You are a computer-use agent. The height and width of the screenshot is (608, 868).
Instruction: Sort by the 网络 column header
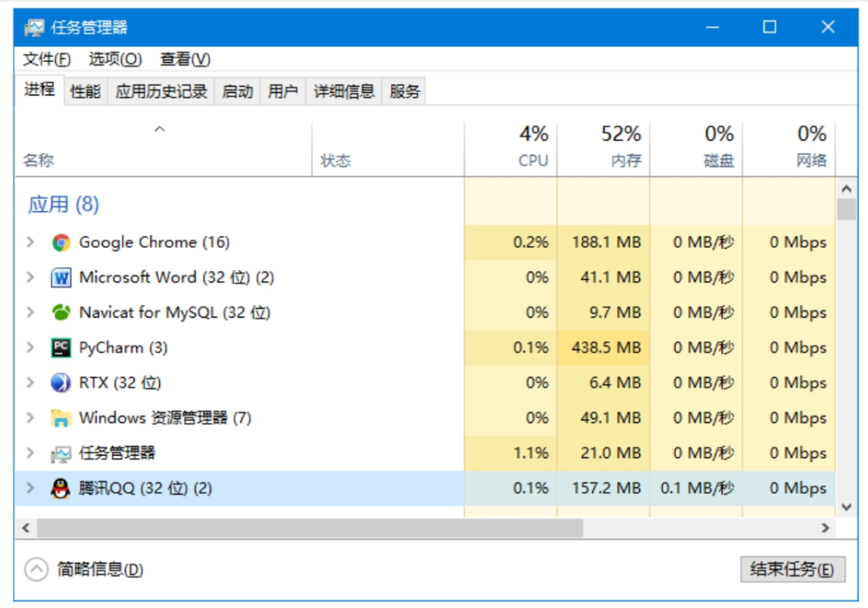789,150
